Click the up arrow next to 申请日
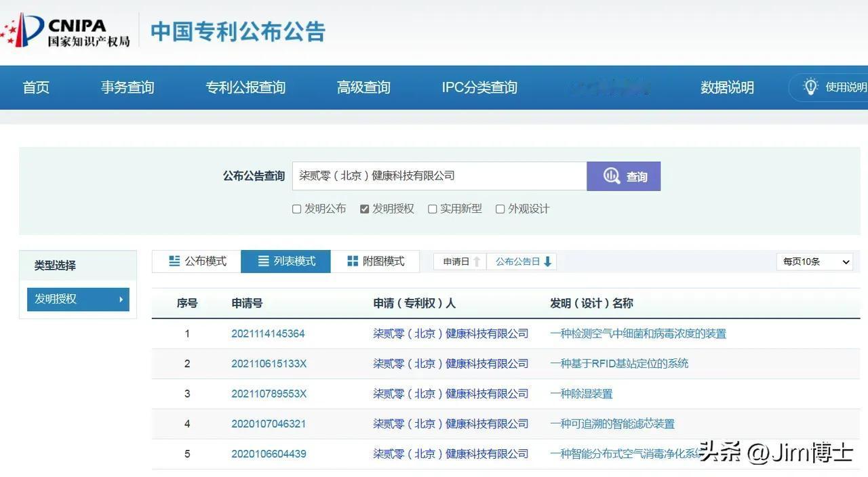This screenshot has height=477, width=868. click(x=477, y=262)
